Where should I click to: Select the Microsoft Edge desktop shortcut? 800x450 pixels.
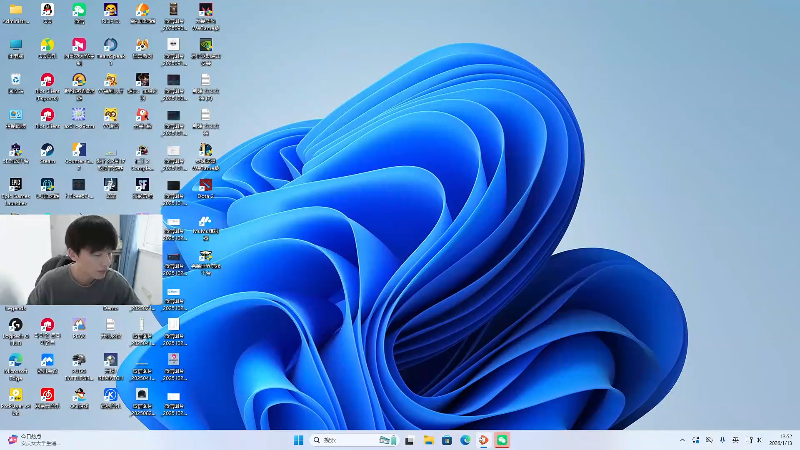(x=16, y=360)
